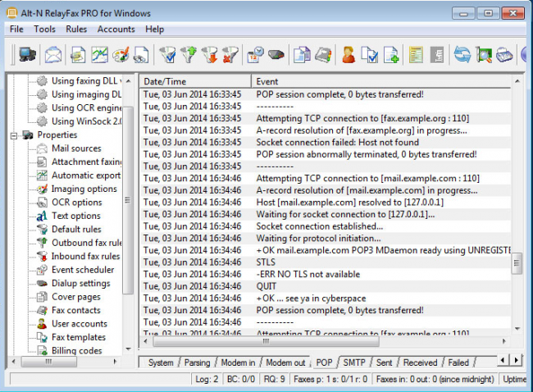Select User accounts tree item
This screenshot has width=533, height=392.
pyautogui.click(x=80, y=324)
